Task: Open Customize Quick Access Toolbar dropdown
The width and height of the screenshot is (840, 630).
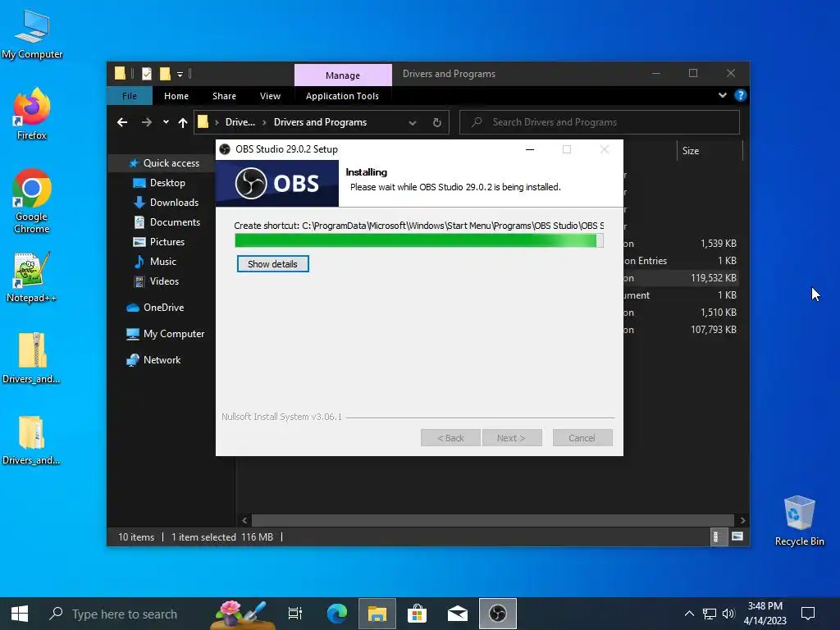Action: [x=180, y=75]
